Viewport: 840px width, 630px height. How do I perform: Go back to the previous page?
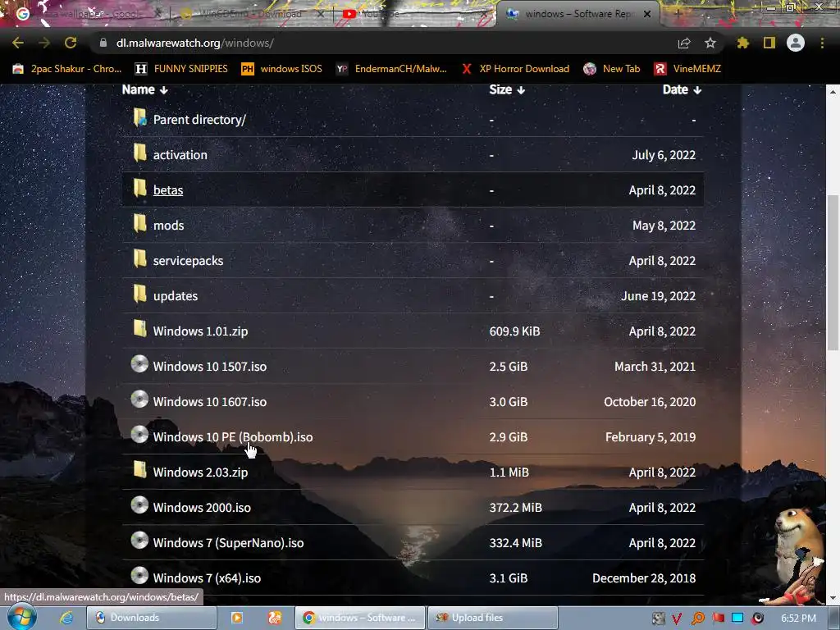point(18,43)
